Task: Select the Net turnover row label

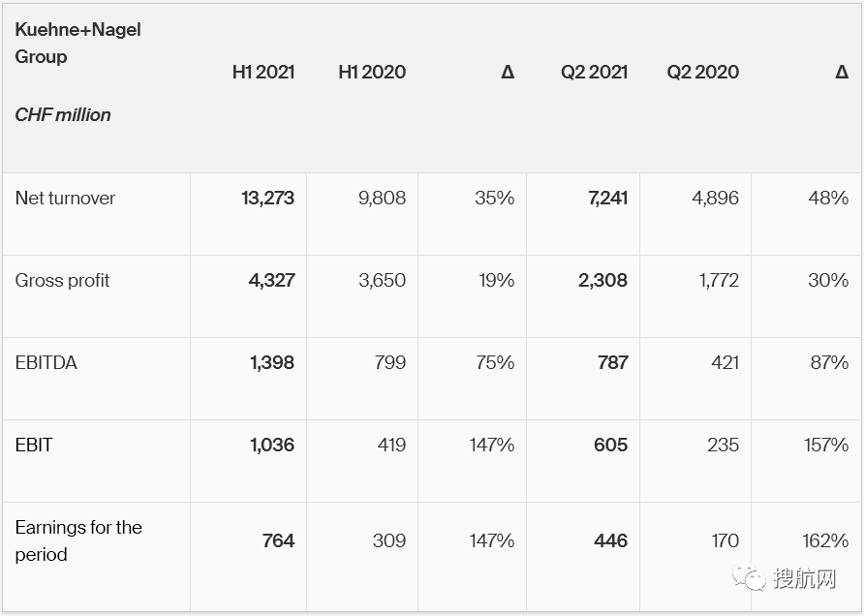Action: coord(65,198)
